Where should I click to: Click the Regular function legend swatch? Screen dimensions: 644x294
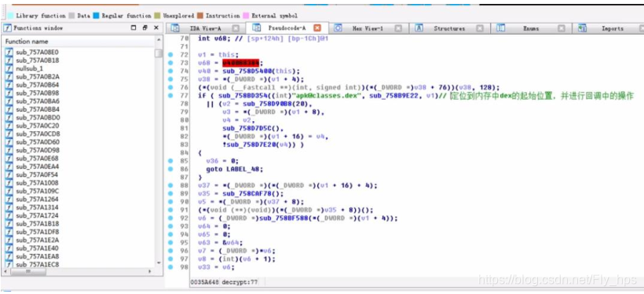(x=96, y=16)
